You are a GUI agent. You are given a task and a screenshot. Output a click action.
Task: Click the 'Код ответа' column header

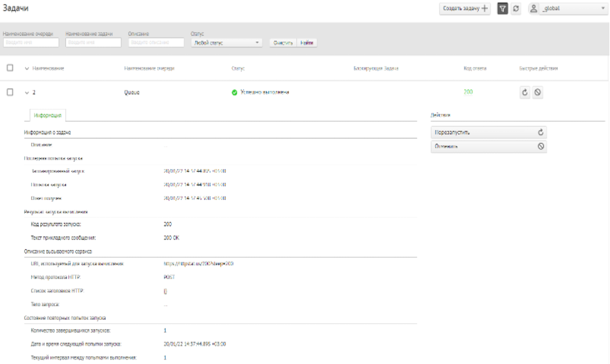pyautogui.click(x=475, y=69)
